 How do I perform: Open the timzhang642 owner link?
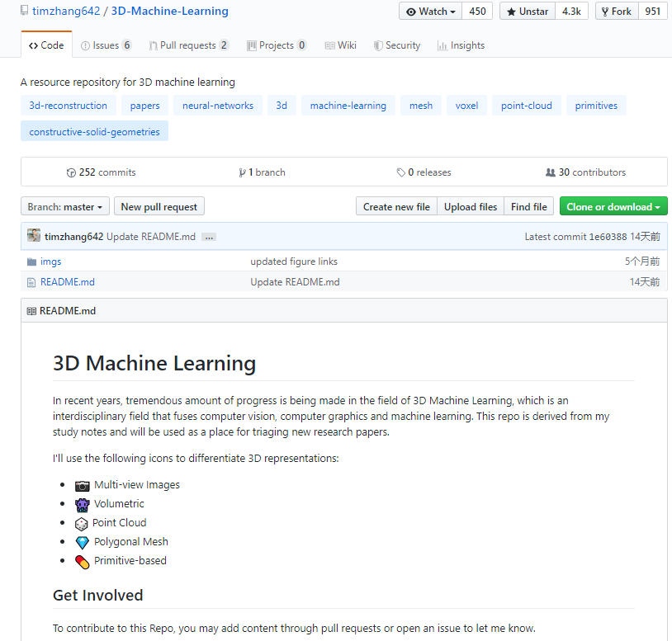coord(66,11)
